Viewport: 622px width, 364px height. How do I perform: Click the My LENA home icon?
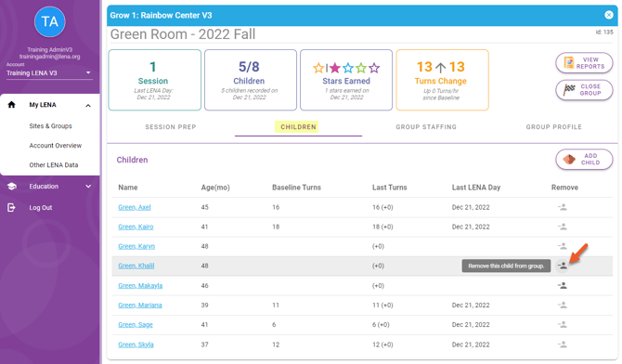point(11,105)
